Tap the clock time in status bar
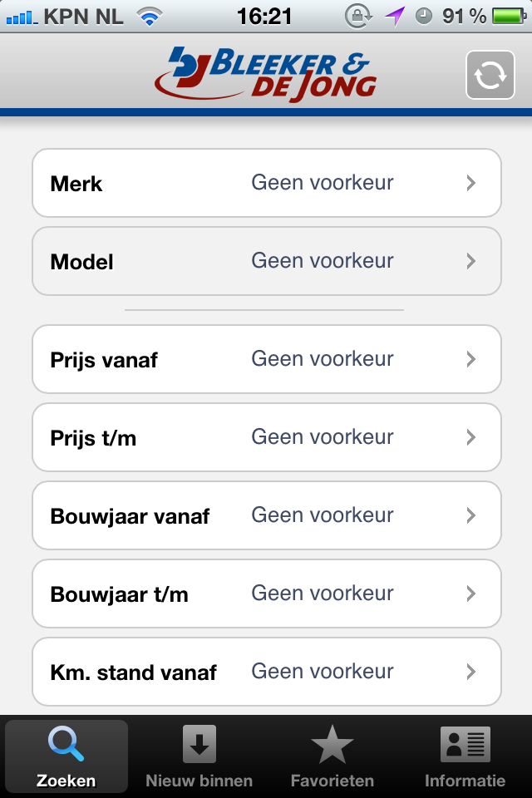The image size is (532, 798). (264, 16)
